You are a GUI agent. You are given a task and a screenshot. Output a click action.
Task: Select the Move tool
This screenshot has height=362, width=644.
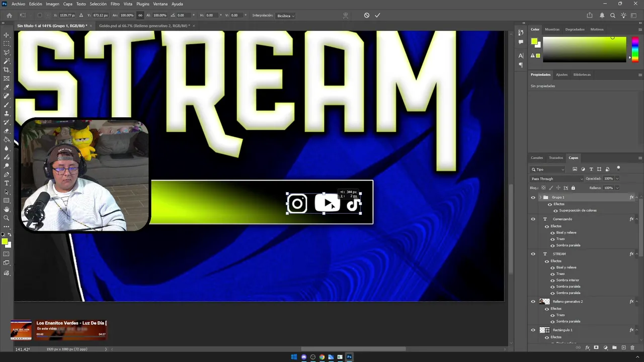click(x=7, y=35)
